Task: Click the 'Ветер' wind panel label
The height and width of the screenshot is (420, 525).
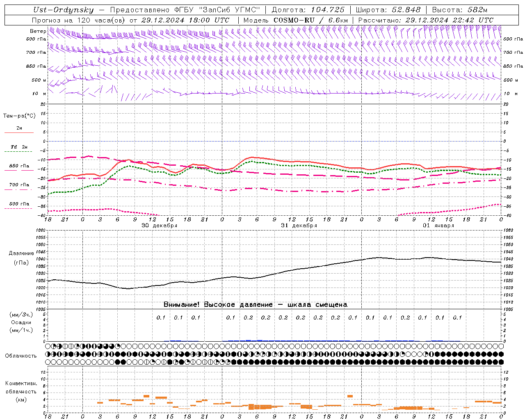Action: (38, 31)
